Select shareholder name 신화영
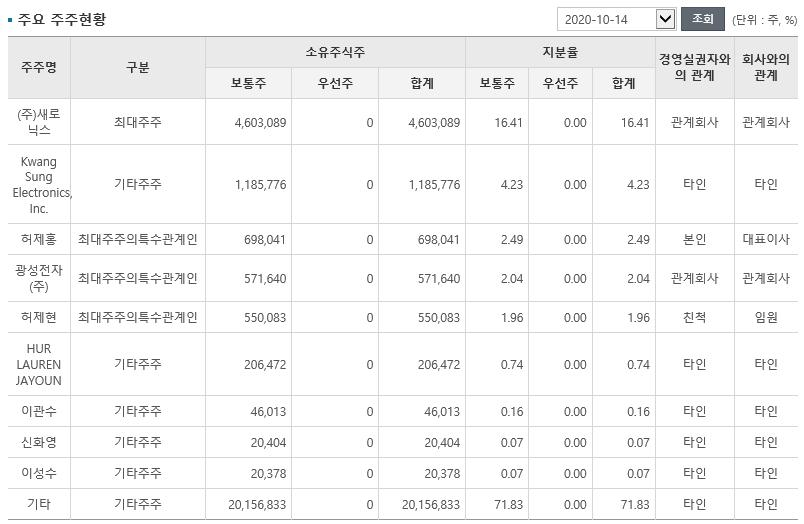 pos(39,442)
